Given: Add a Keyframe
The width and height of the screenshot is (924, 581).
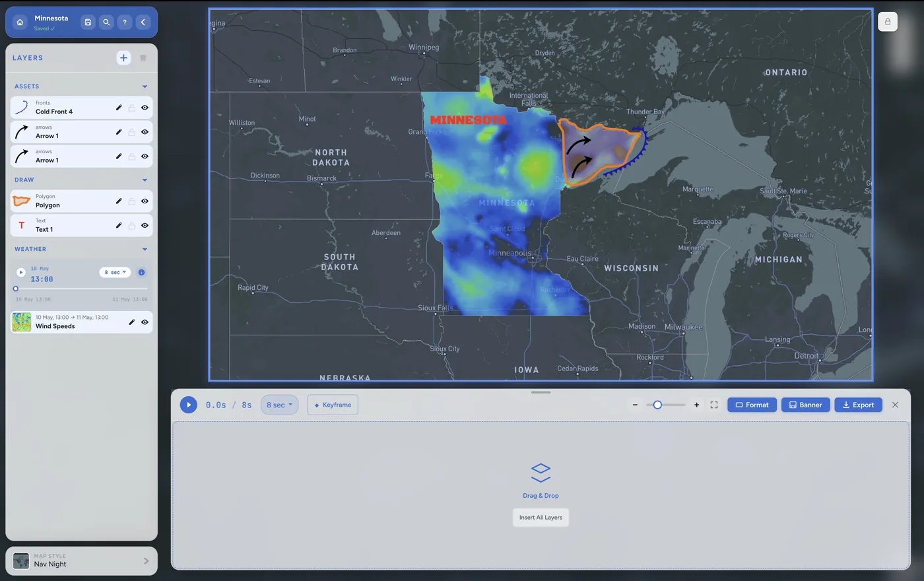Looking at the screenshot, I should click(x=333, y=405).
